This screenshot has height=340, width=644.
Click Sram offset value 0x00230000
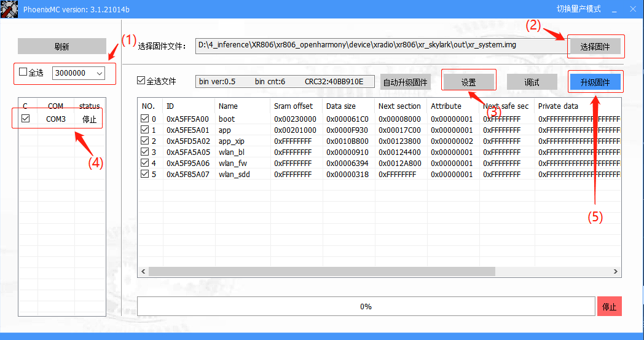[x=296, y=119]
